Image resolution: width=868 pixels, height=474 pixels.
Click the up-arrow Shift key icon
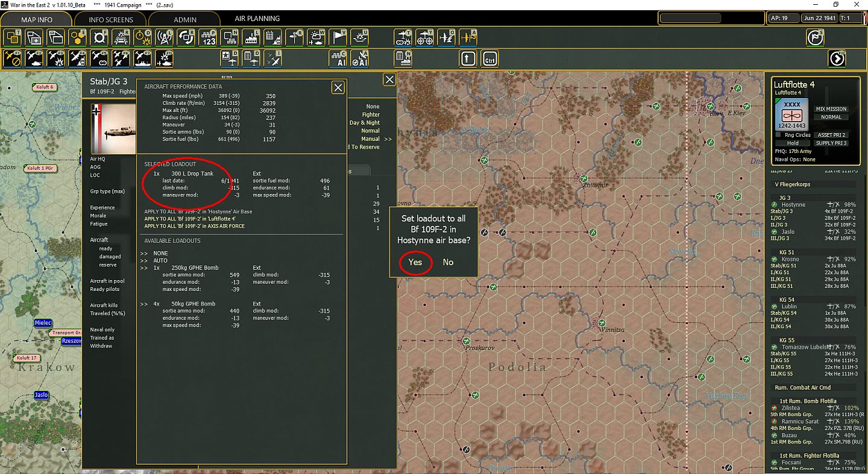tap(468, 58)
